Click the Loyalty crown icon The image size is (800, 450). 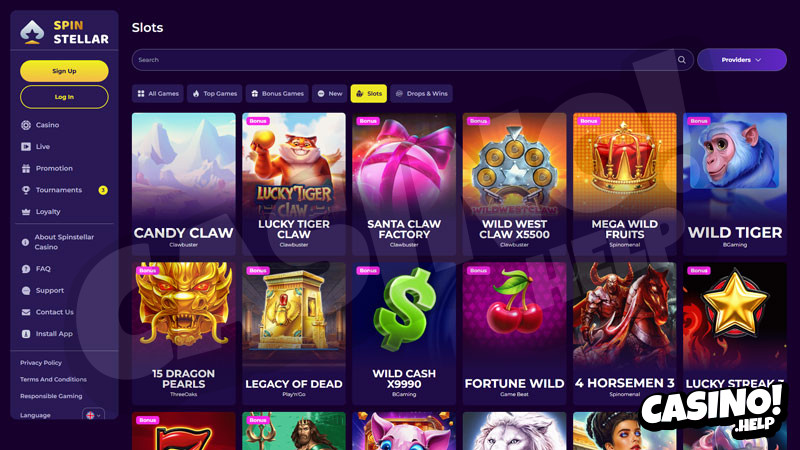[x=26, y=212]
